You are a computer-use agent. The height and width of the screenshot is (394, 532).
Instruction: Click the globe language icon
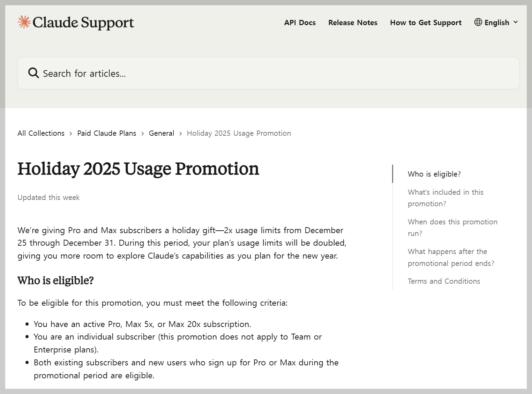coord(478,22)
